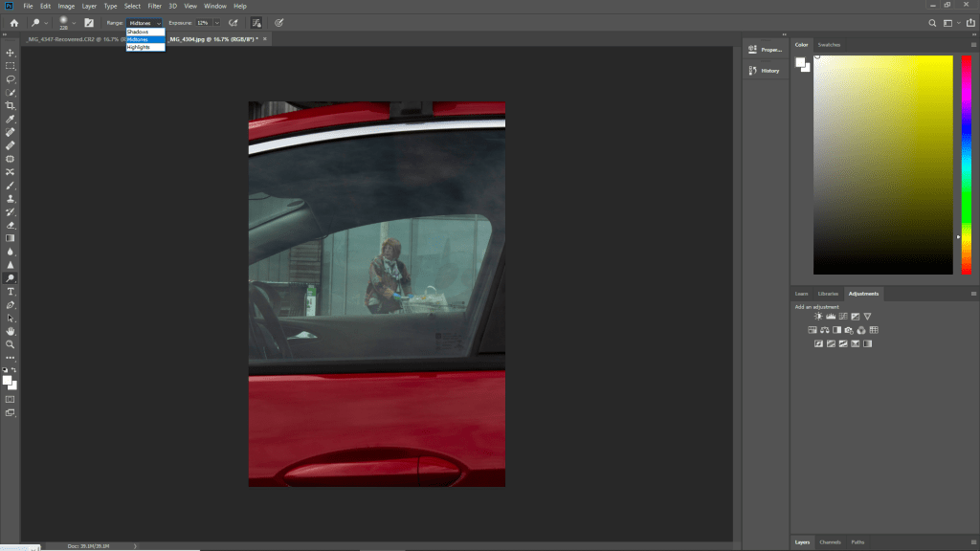This screenshot has height=551, width=980.
Task: Select the Eraser tool
Action: 11,225
